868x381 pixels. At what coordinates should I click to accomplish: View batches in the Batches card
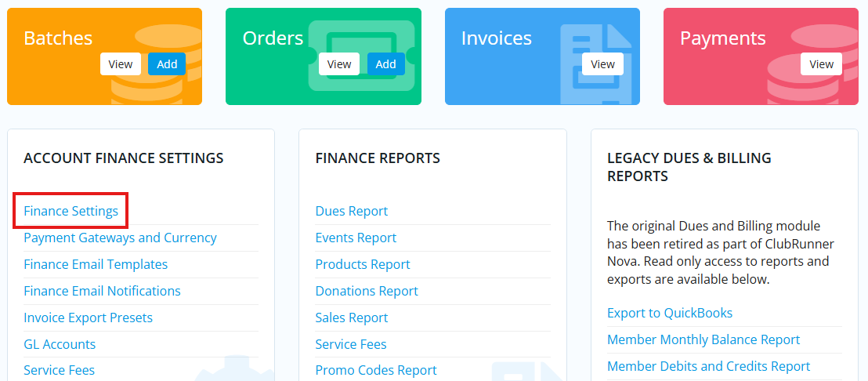[x=120, y=64]
